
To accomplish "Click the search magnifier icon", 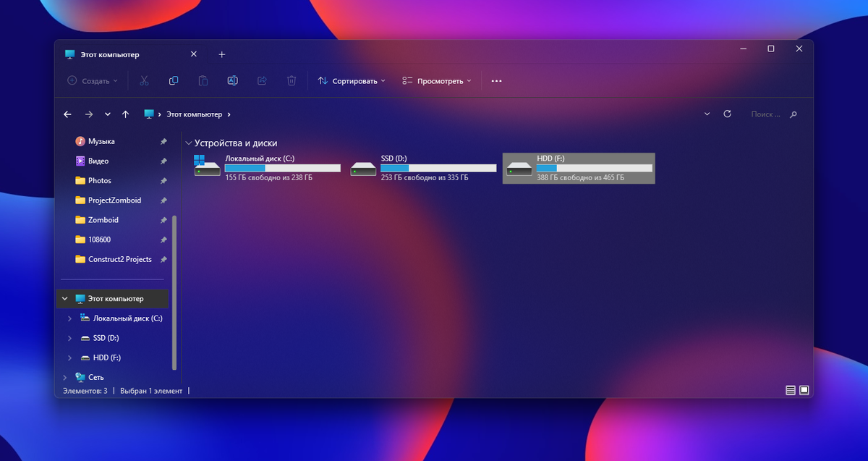I will point(793,114).
